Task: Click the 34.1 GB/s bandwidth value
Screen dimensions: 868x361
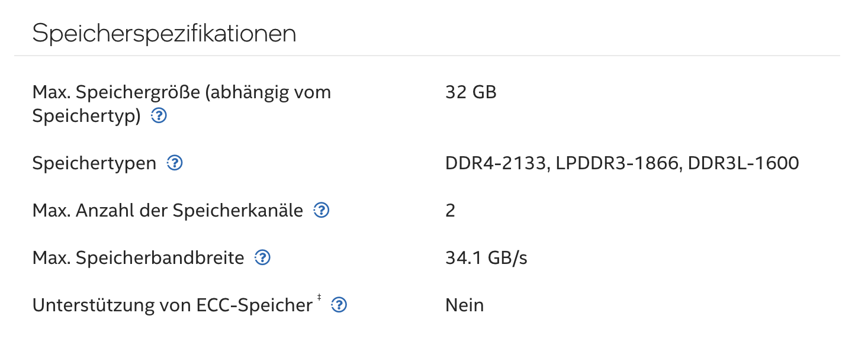Action: click(486, 258)
